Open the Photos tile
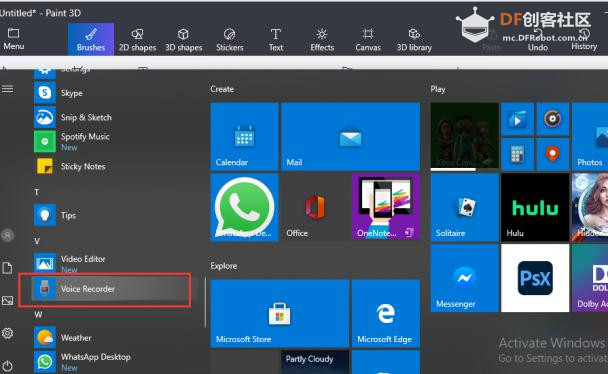This screenshot has height=374, width=608. (590, 136)
